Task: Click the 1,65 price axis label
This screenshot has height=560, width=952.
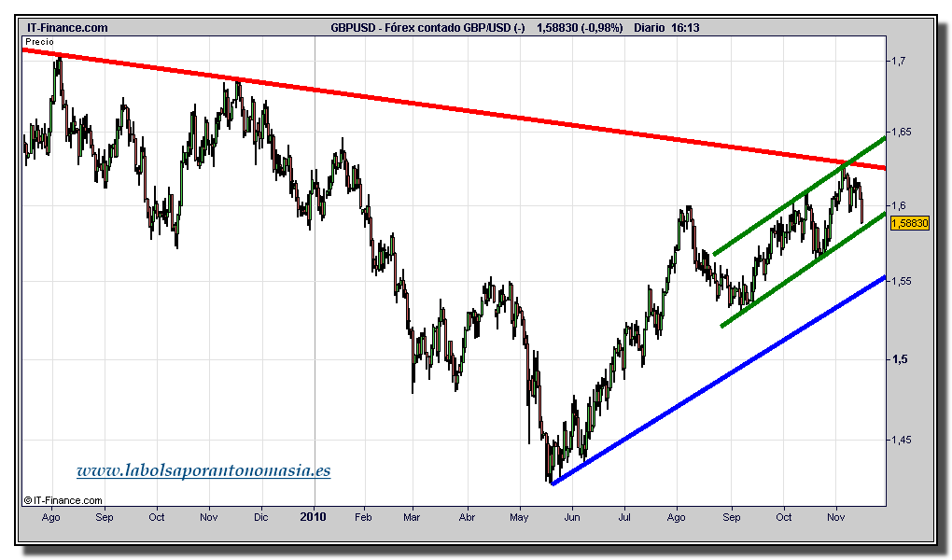Action: [x=901, y=132]
